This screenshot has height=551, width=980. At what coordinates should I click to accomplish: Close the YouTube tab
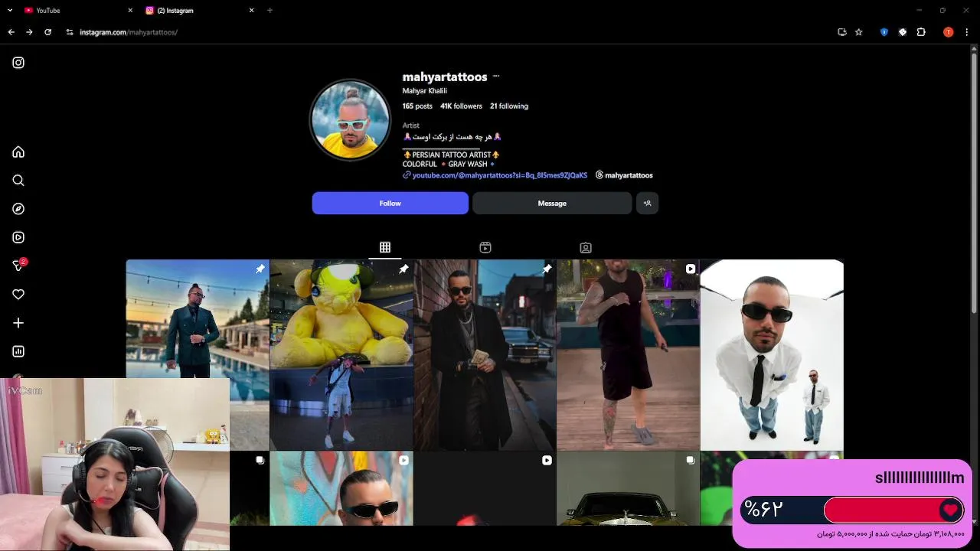point(129,10)
